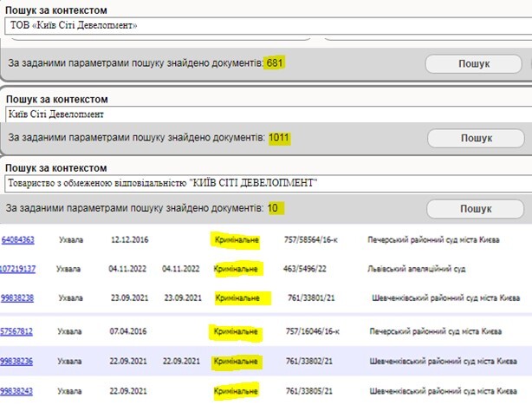Open document link 99638238
Image resolution: width=532 pixels, height=405 pixels.
pyautogui.click(x=18, y=297)
